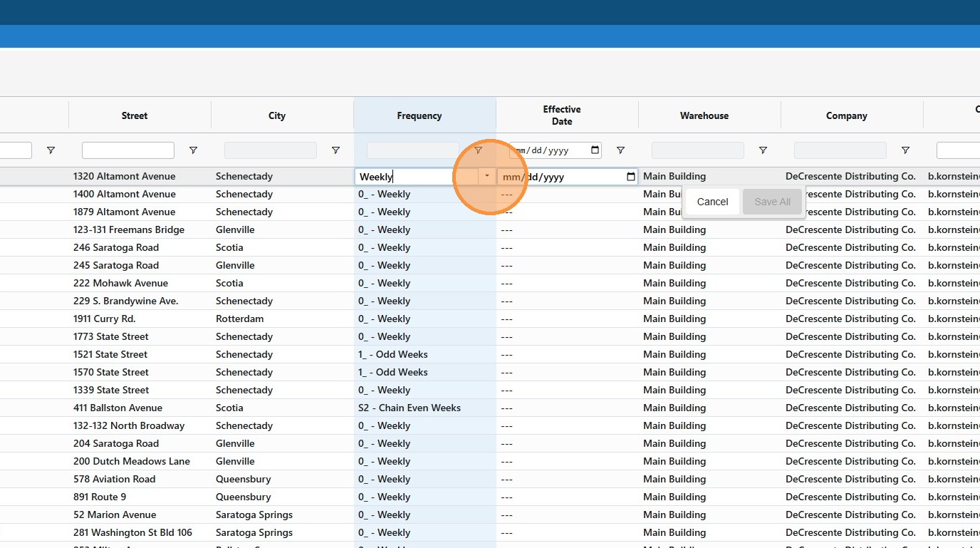Click the Save All button
980x548 pixels.
772,202
